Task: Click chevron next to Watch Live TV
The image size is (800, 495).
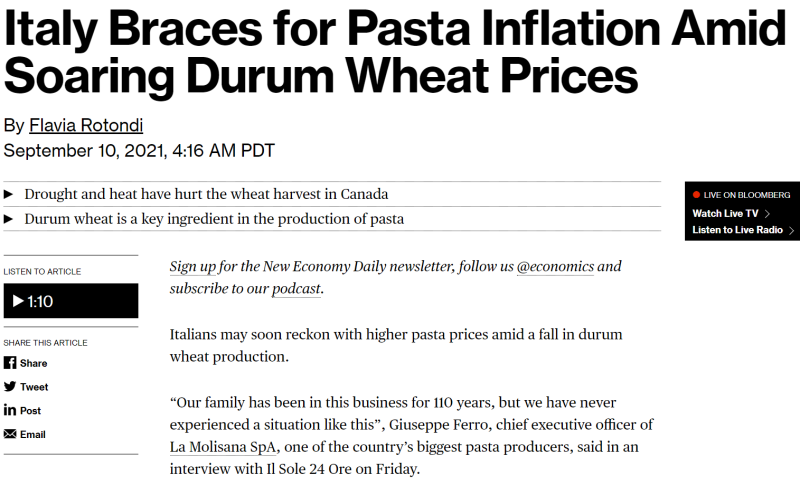Action: tap(767, 214)
